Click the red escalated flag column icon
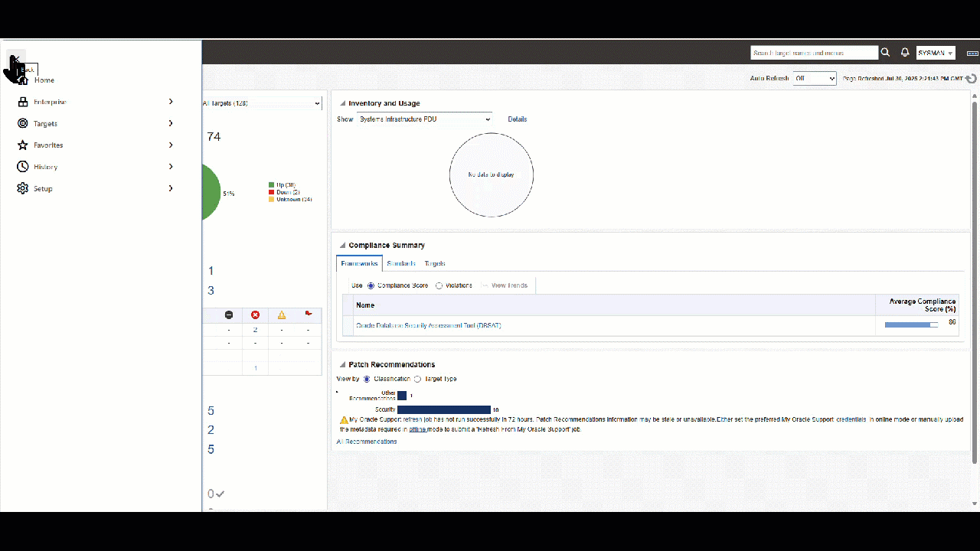The height and width of the screenshot is (551, 980). (309, 314)
